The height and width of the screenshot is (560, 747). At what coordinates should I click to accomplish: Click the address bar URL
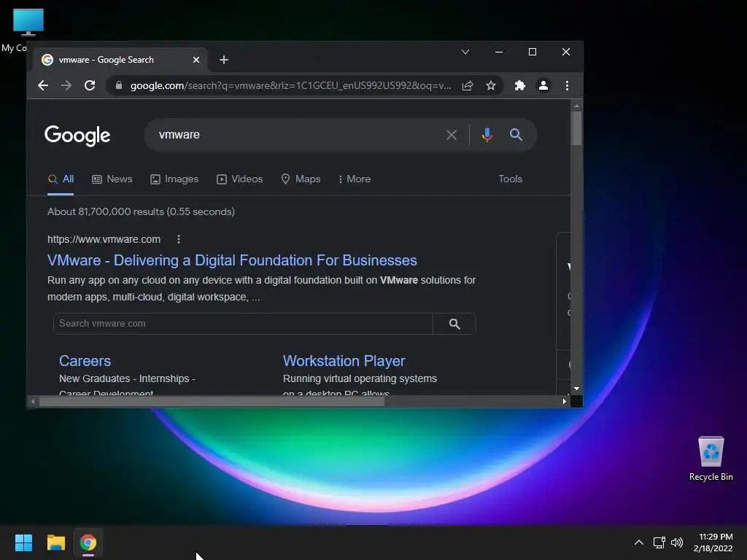pyautogui.click(x=290, y=86)
